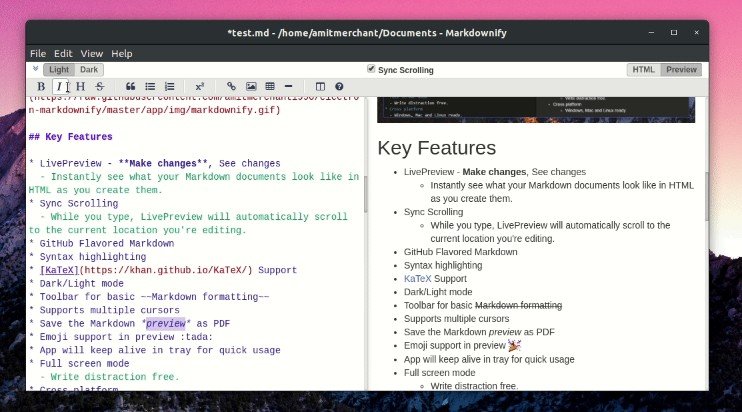Show the HTML output view

[644, 70]
